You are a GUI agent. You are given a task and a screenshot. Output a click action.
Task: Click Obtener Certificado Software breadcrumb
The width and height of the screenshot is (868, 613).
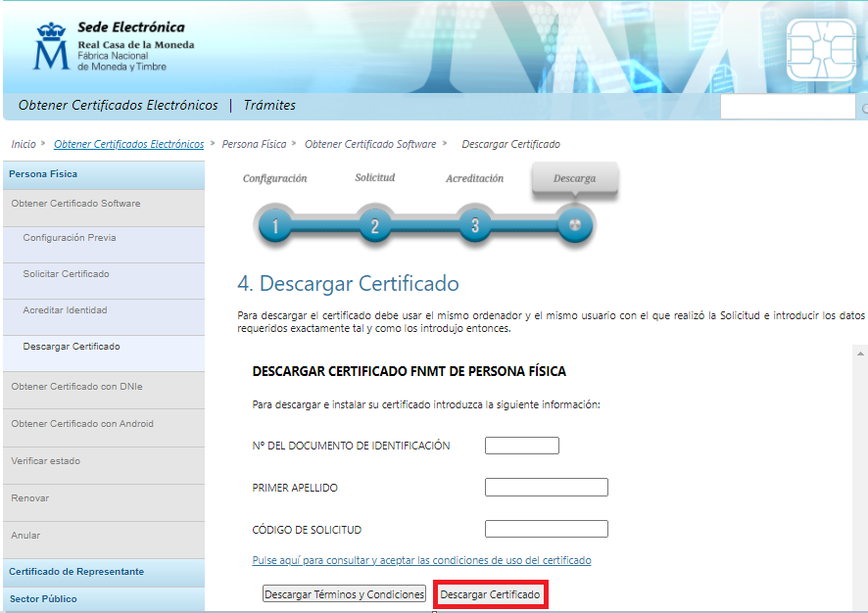pyautogui.click(x=370, y=144)
